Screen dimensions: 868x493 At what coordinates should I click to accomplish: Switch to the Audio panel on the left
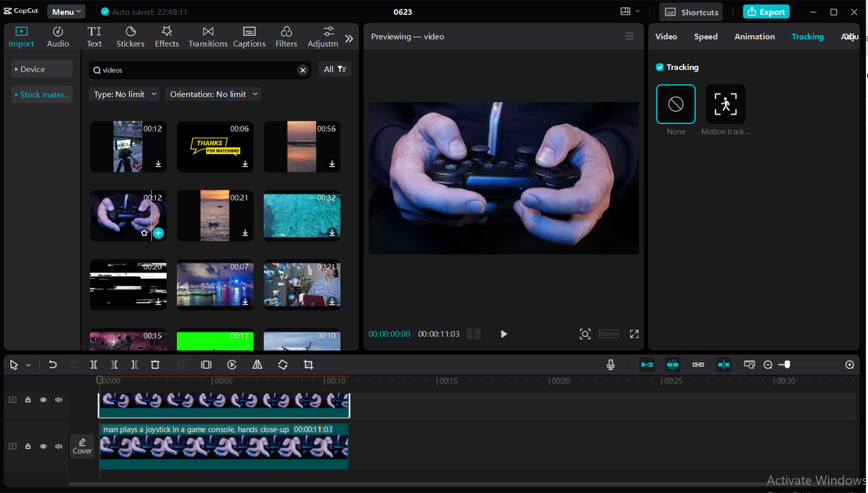pyautogui.click(x=58, y=37)
